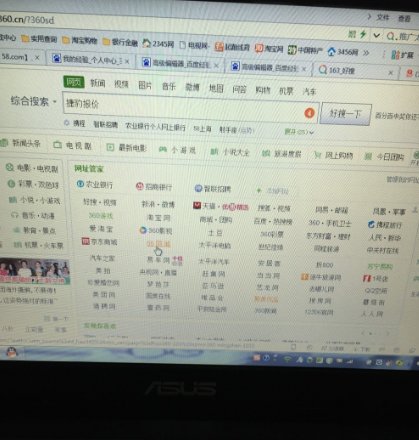Click the 扩展 extensions button

point(403,54)
